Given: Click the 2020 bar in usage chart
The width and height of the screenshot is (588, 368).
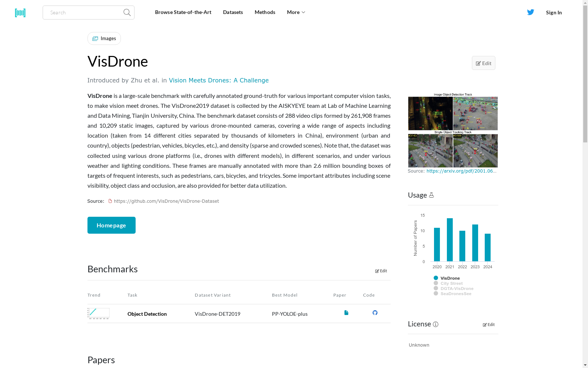Looking at the screenshot, I should coord(437,245).
